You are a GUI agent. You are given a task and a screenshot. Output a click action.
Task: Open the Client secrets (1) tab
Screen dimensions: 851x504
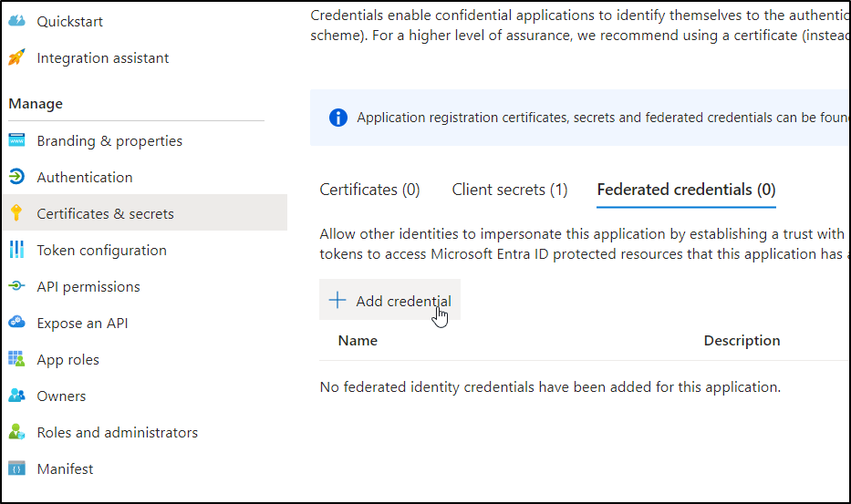click(509, 190)
